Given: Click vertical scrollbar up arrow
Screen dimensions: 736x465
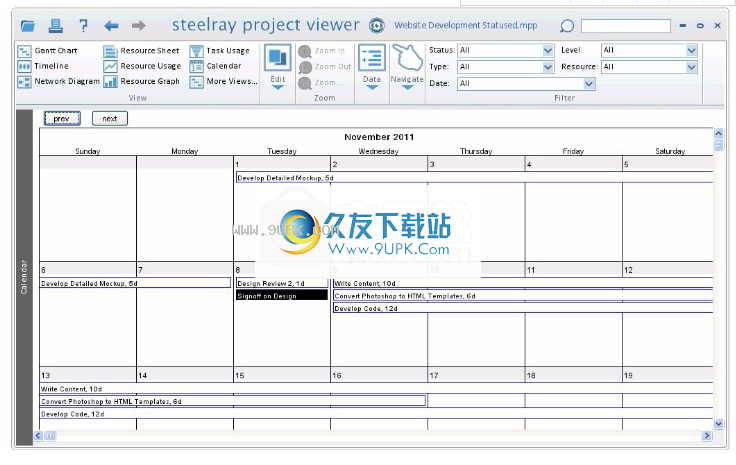Looking at the screenshot, I should click(718, 133).
